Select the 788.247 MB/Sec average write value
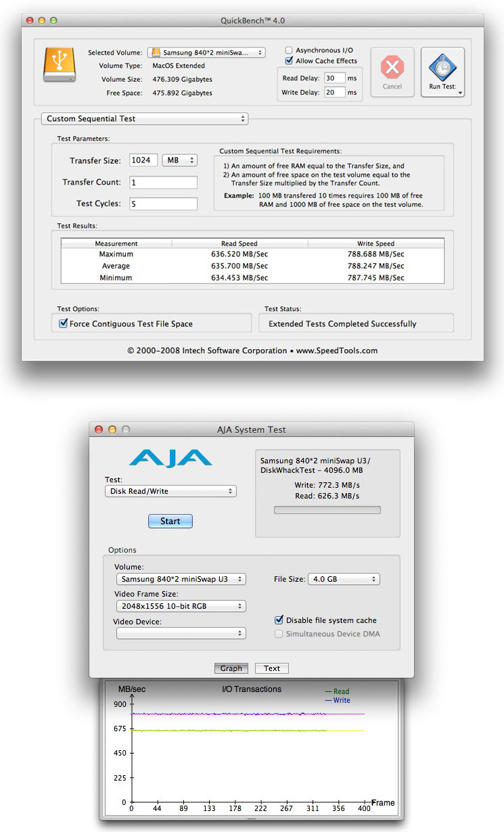Image resolution: width=504 pixels, height=832 pixels. pyautogui.click(x=376, y=266)
